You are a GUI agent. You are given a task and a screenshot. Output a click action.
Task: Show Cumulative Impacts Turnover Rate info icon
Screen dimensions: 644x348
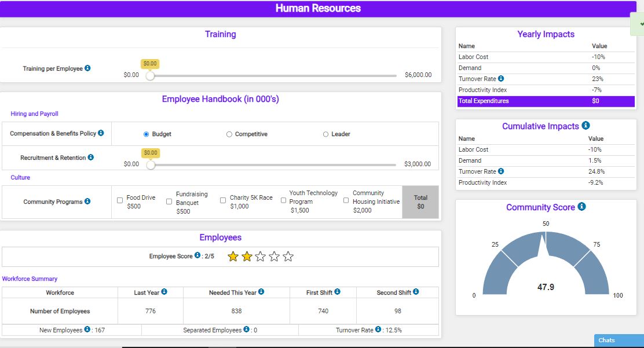(x=501, y=171)
